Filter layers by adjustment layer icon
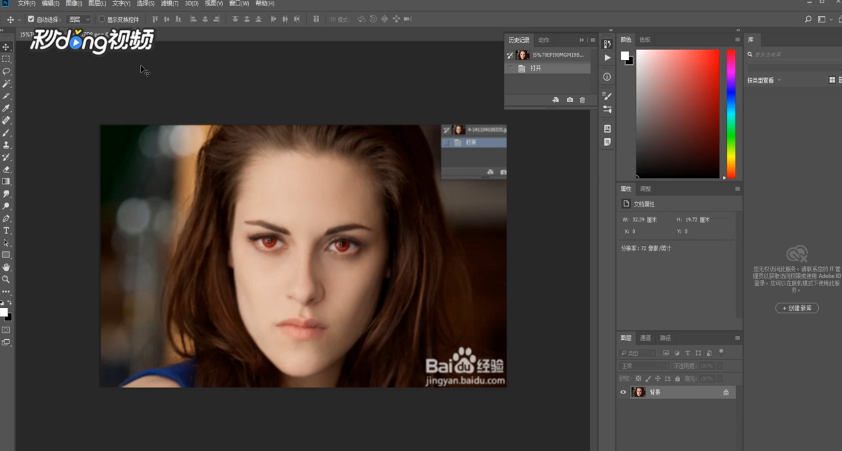Screen dimensions: 842x451 (677, 353)
